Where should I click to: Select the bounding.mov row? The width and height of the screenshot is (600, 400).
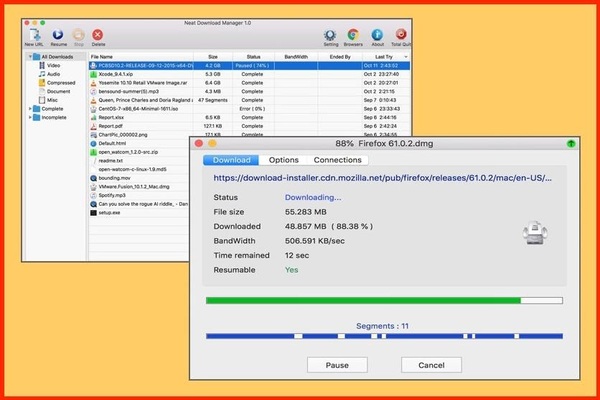(139, 178)
